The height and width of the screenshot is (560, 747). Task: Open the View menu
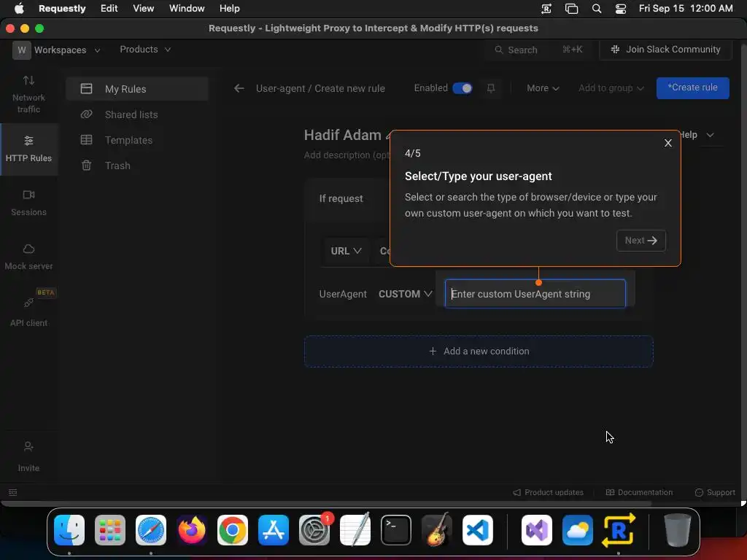[144, 9]
